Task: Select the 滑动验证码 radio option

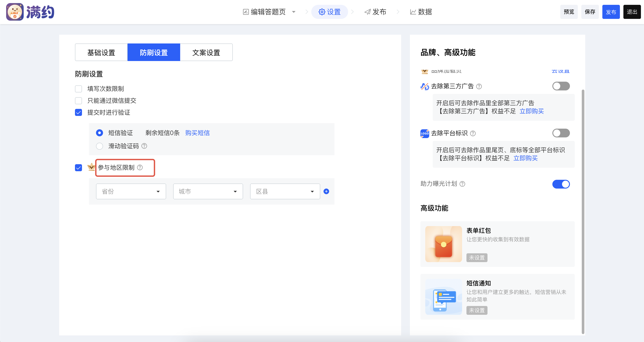Action: 100,146
